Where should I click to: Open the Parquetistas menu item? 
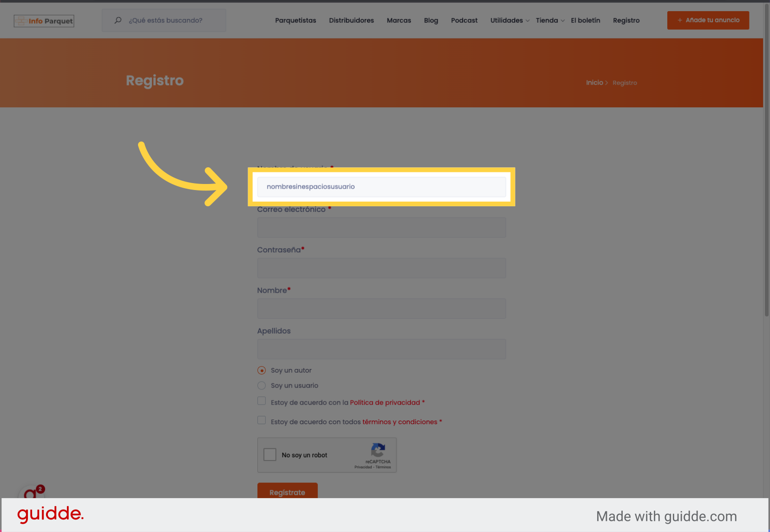click(x=296, y=20)
